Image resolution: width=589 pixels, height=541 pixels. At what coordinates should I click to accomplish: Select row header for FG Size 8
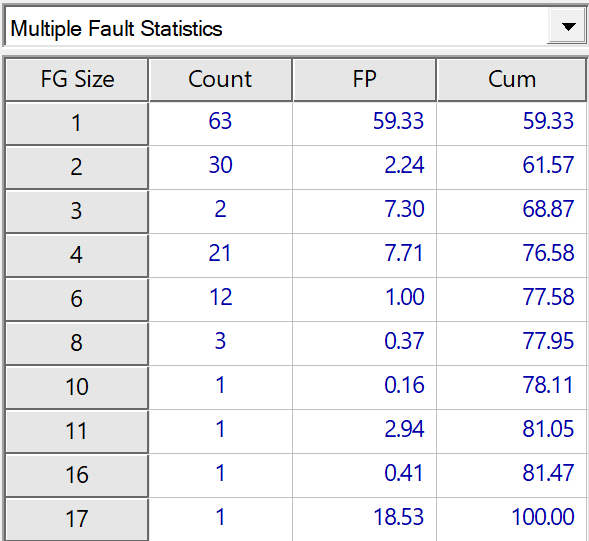point(77,343)
